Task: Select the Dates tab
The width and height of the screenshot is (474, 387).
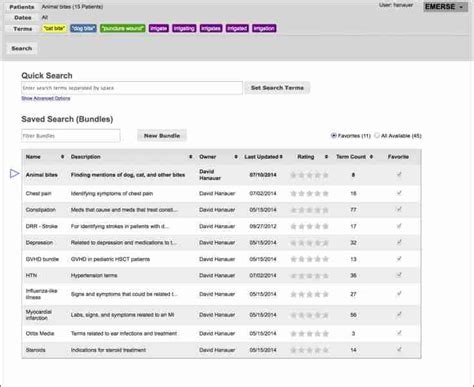Action: tap(23, 17)
